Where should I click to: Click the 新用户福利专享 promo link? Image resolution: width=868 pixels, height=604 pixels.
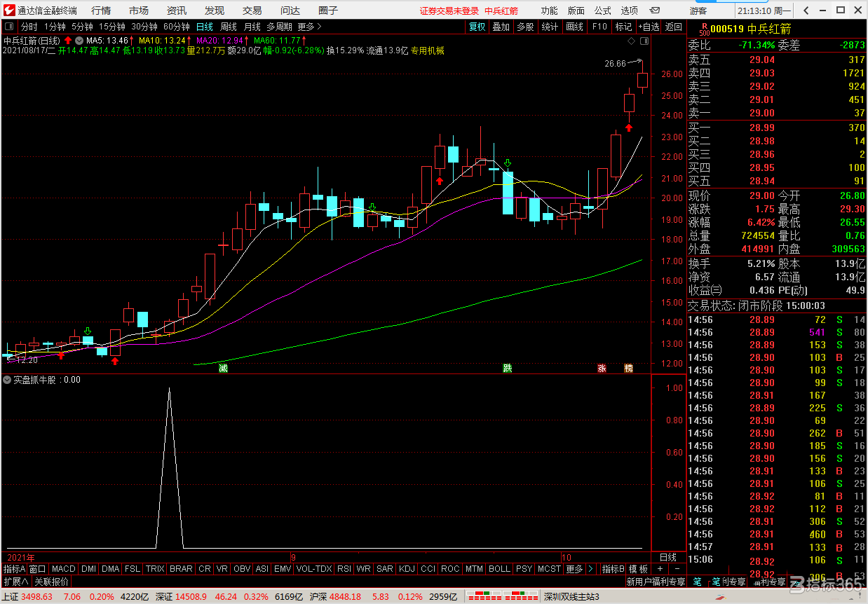click(656, 582)
